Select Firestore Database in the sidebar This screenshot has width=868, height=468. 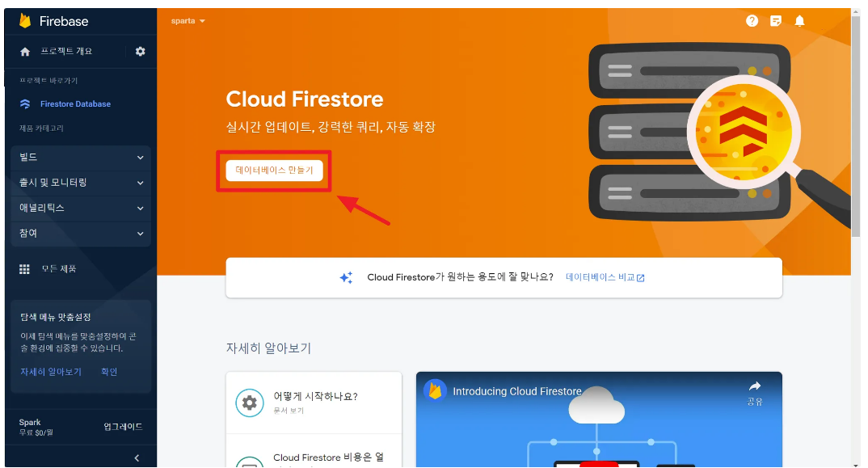(x=75, y=104)
